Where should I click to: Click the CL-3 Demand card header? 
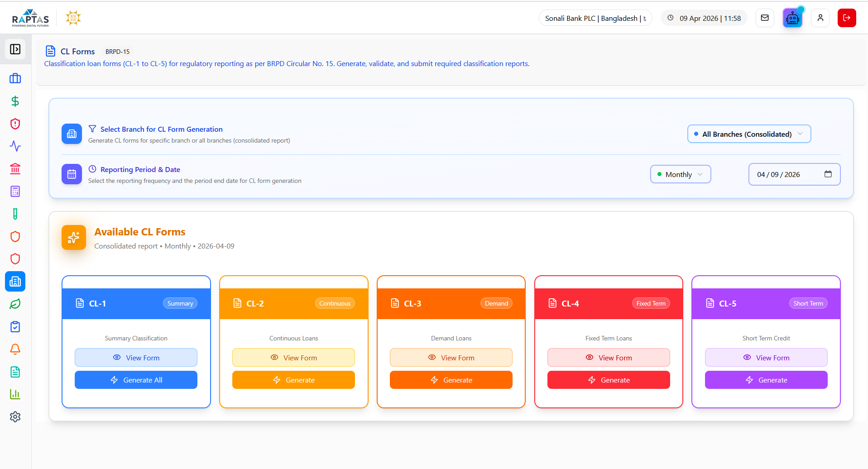tap(451, 303)
